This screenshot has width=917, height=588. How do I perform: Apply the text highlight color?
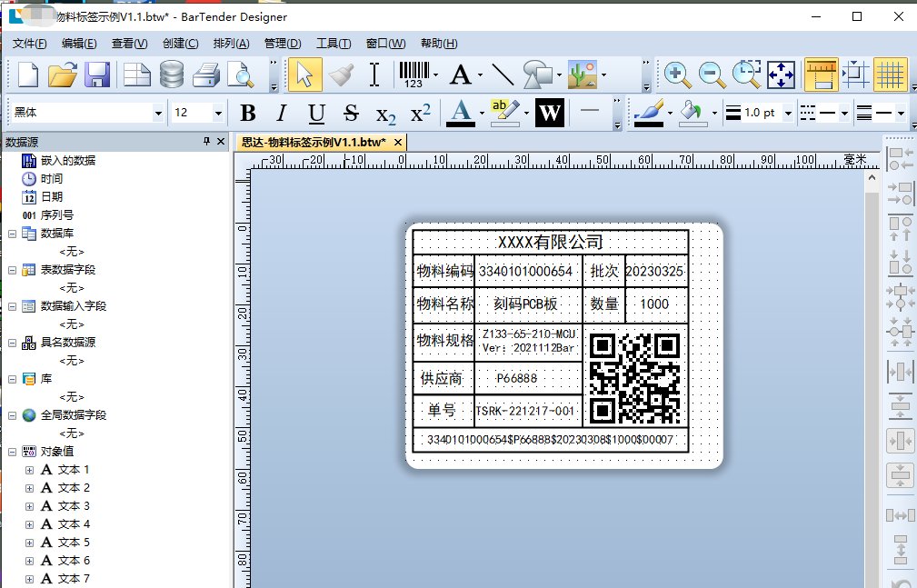click(x=504, y=113)
